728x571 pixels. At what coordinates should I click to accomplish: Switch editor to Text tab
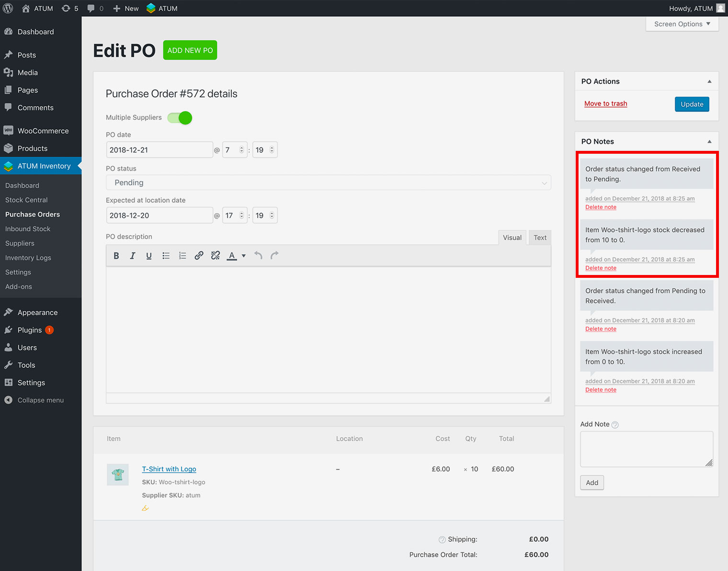[x=540, y=238]
